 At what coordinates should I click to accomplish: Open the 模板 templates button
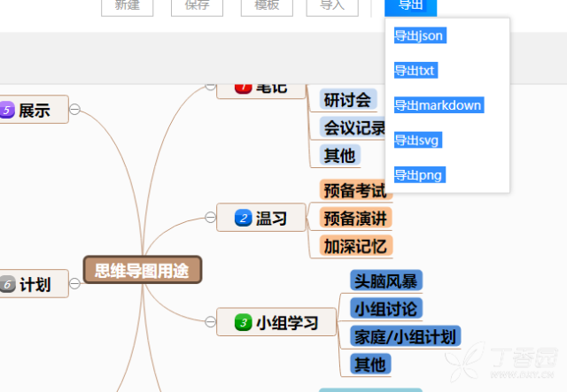click(267, 6)
